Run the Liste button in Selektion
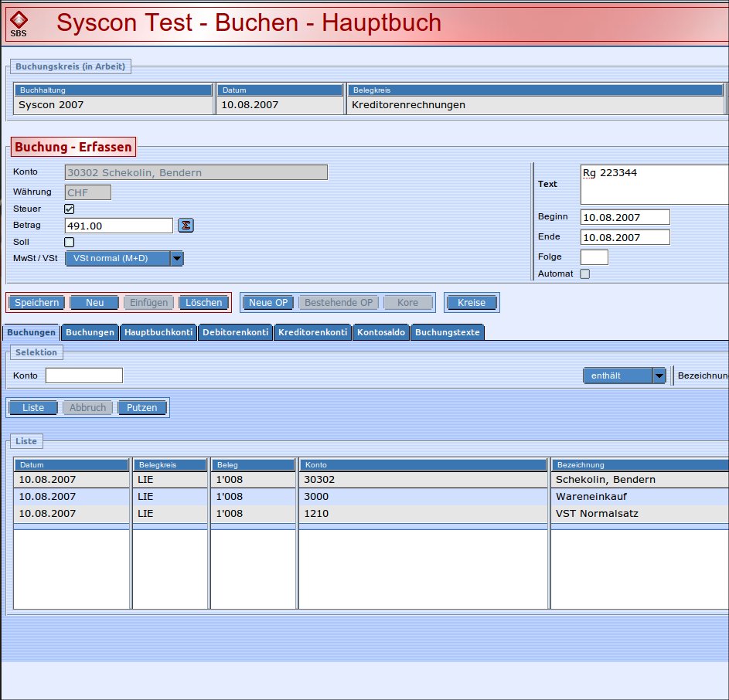 (x=33, y=408)
